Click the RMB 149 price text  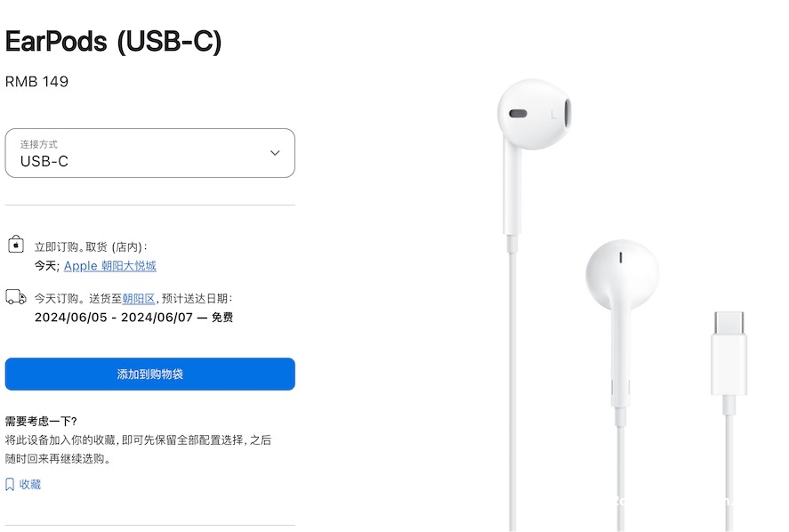point(36,82)
